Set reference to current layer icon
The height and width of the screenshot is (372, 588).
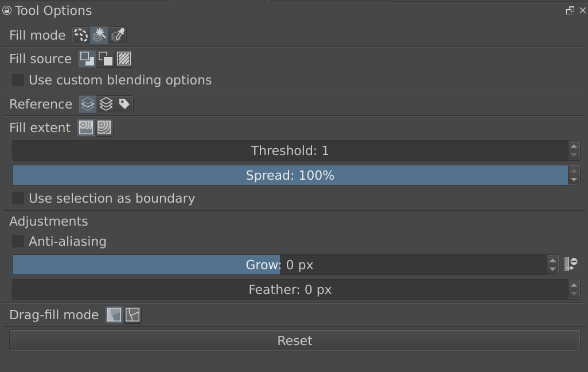point(88,104)
